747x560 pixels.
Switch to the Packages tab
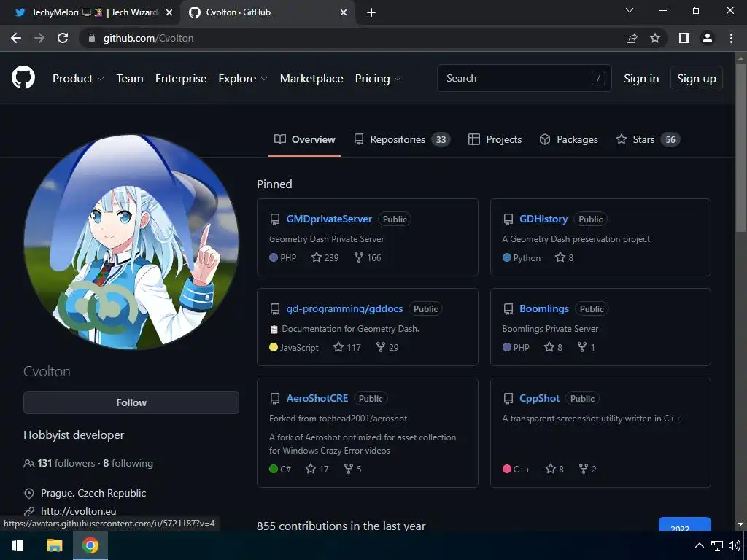point(569,139)
